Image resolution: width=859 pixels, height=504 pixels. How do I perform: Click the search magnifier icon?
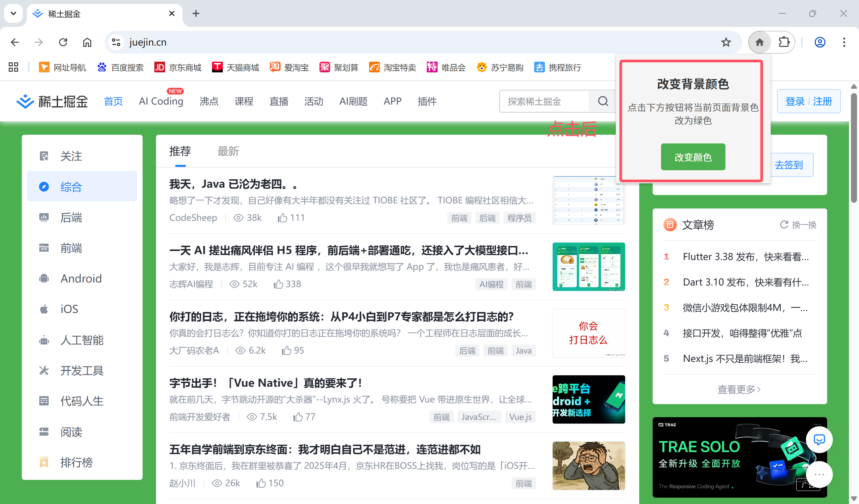[x=603, y=101]
